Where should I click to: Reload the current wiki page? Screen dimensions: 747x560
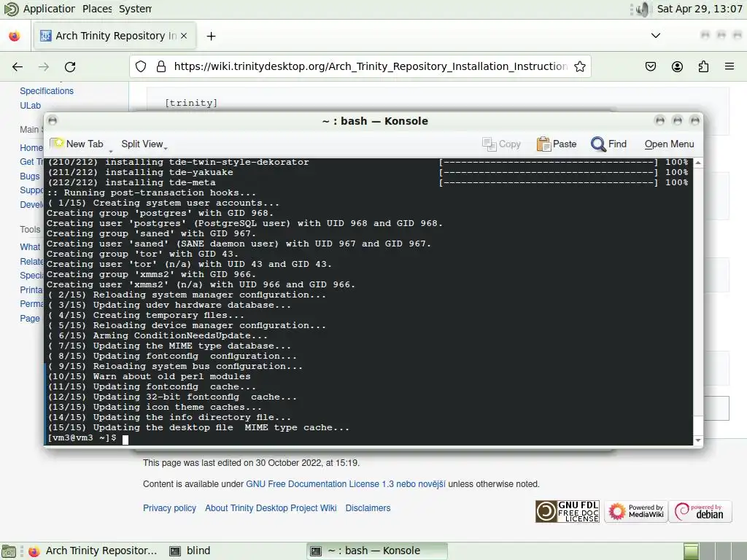click(x=70, y=66)
